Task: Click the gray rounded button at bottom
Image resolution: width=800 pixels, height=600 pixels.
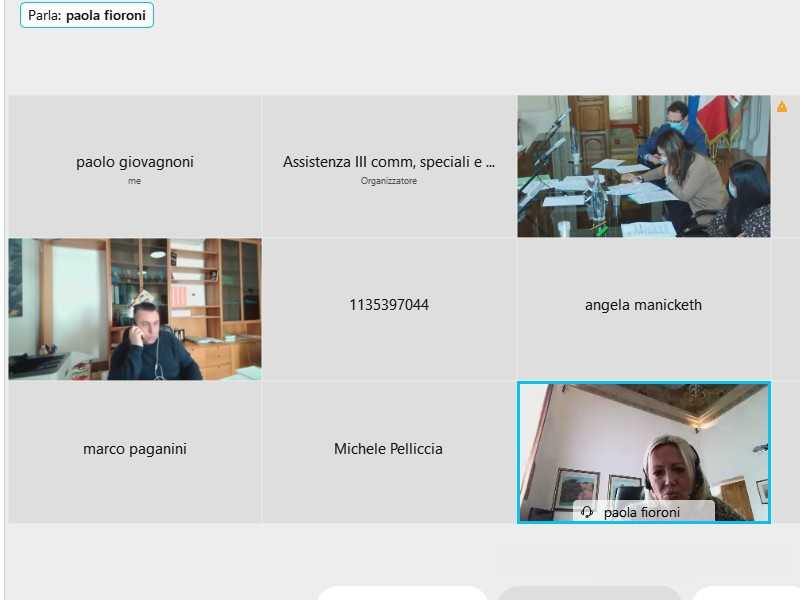Action: tap(589, 593)
